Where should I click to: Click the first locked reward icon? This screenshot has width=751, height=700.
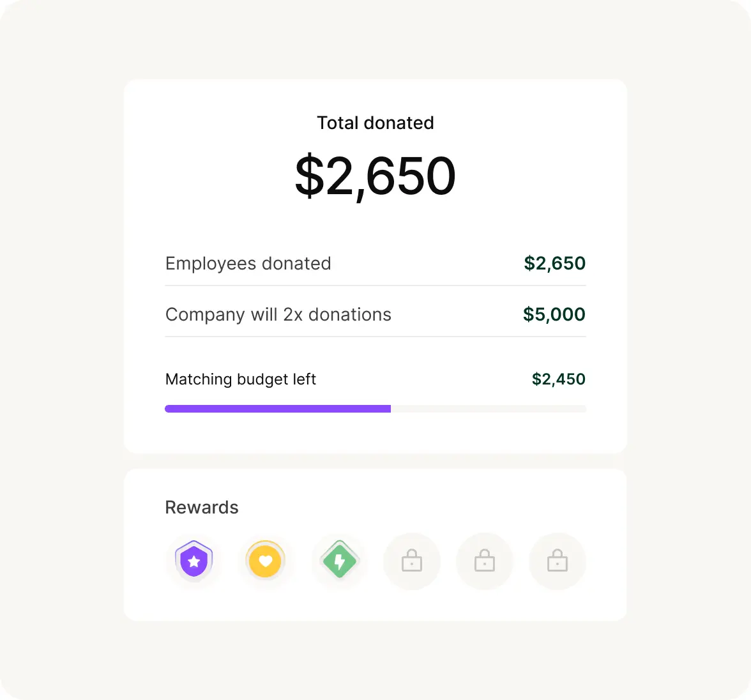412,561
